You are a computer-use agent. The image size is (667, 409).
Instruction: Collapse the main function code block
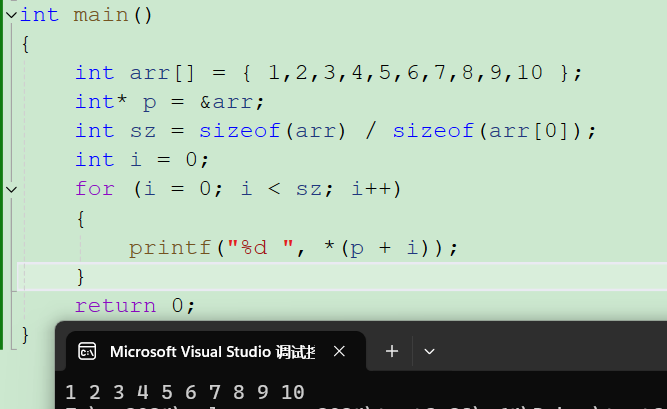point(11,15)
